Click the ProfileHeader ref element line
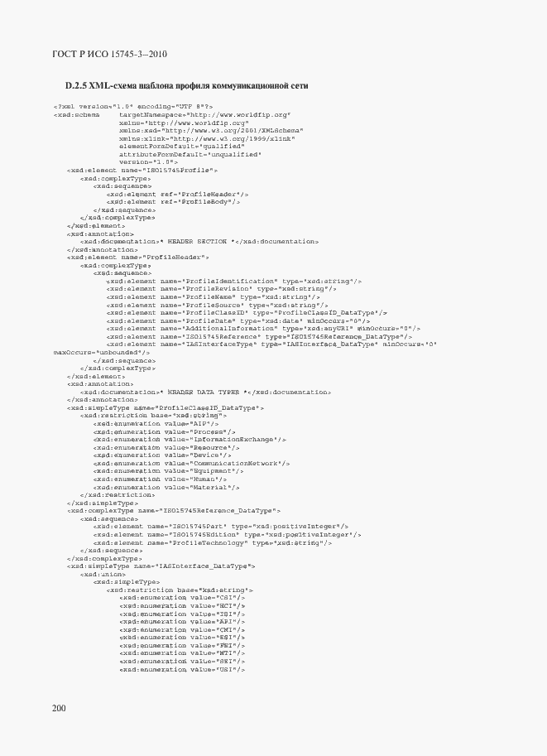Image resolution: width=547 pixels, height=756 pixels. (178, 195)
